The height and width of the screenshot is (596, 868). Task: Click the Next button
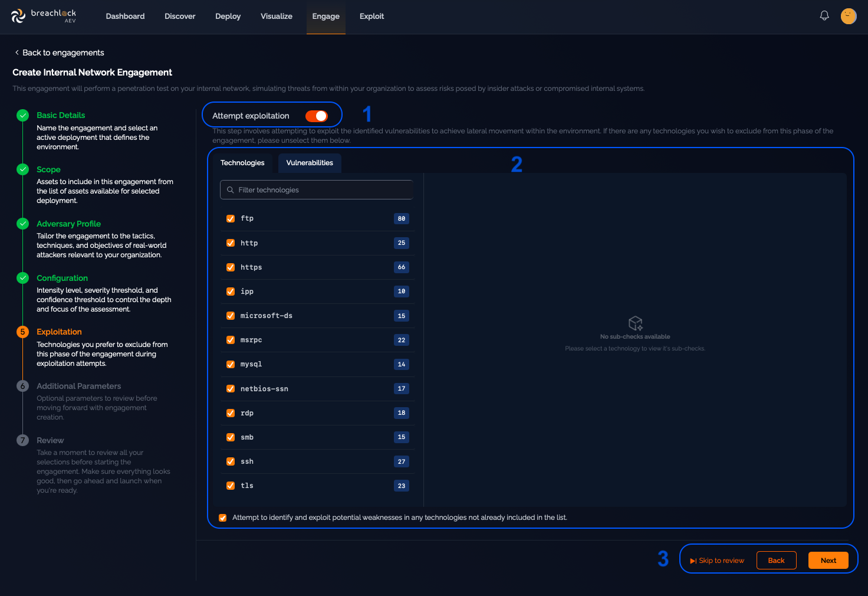point(828,561)
